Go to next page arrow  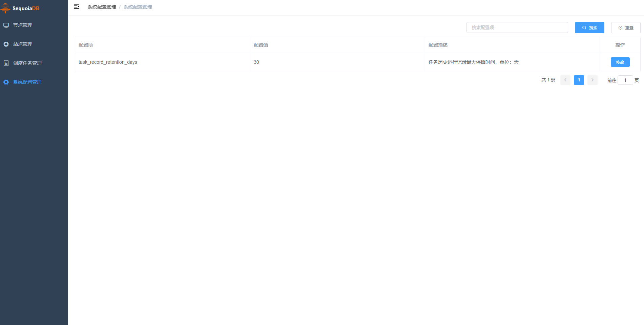coord(592,80)
